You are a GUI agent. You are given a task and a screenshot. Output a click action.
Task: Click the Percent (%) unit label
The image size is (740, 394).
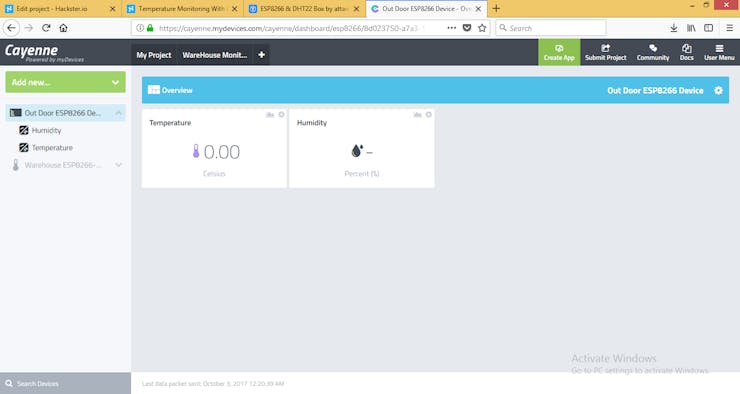pyautogui.click(x=362, y=173)
